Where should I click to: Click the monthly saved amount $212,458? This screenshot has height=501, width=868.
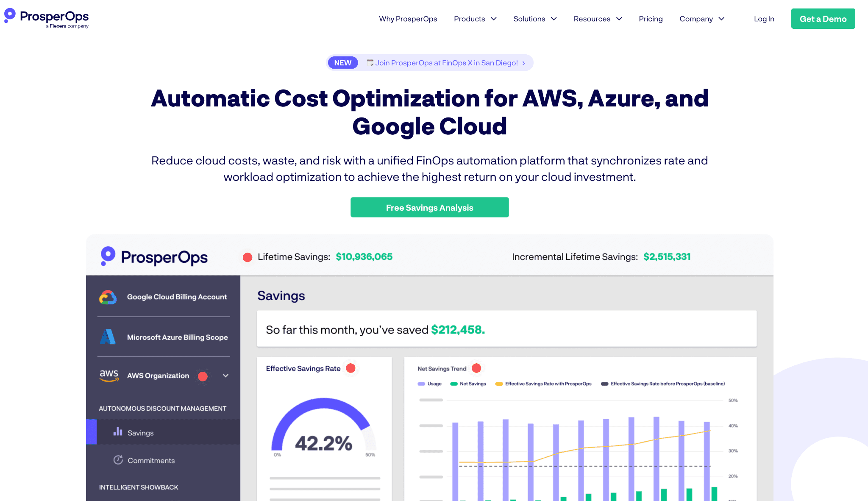tap(458, 330)
